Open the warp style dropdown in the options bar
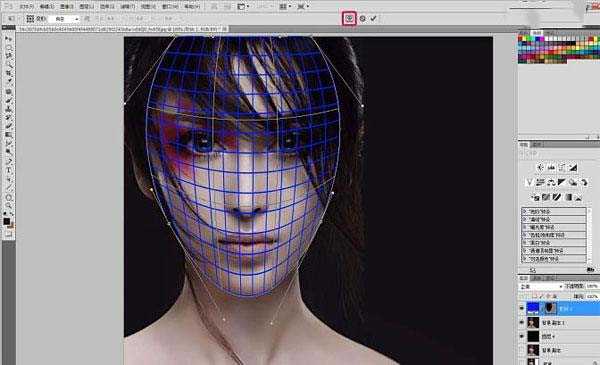 (64, 19)
